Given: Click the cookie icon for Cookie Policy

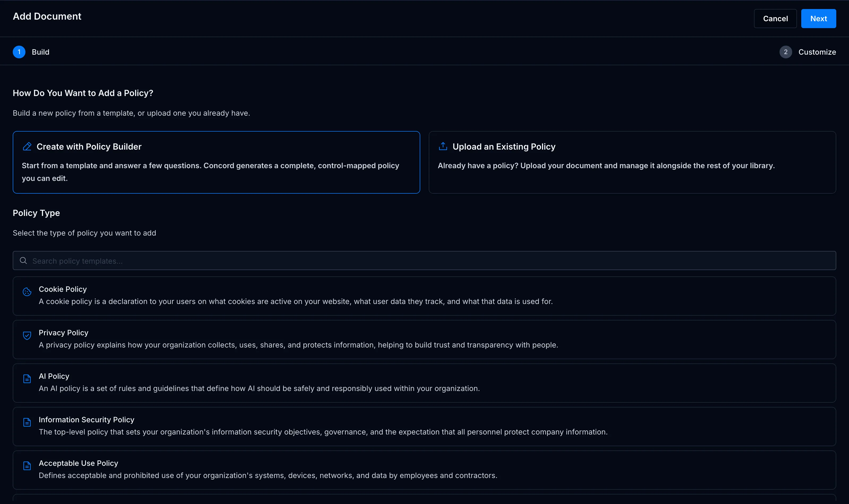Looking at the screenshot, I should click(x=27, y=292).
